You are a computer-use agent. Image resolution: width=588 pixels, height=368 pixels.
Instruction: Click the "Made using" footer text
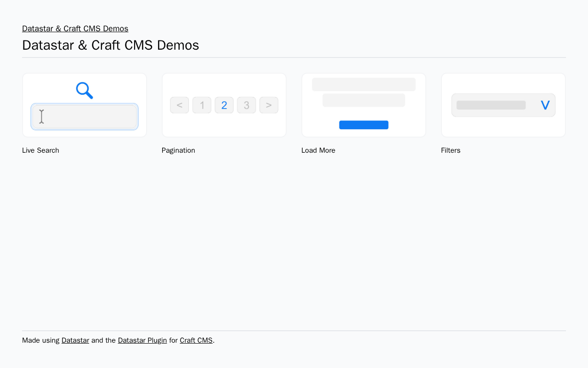point(41,340)
